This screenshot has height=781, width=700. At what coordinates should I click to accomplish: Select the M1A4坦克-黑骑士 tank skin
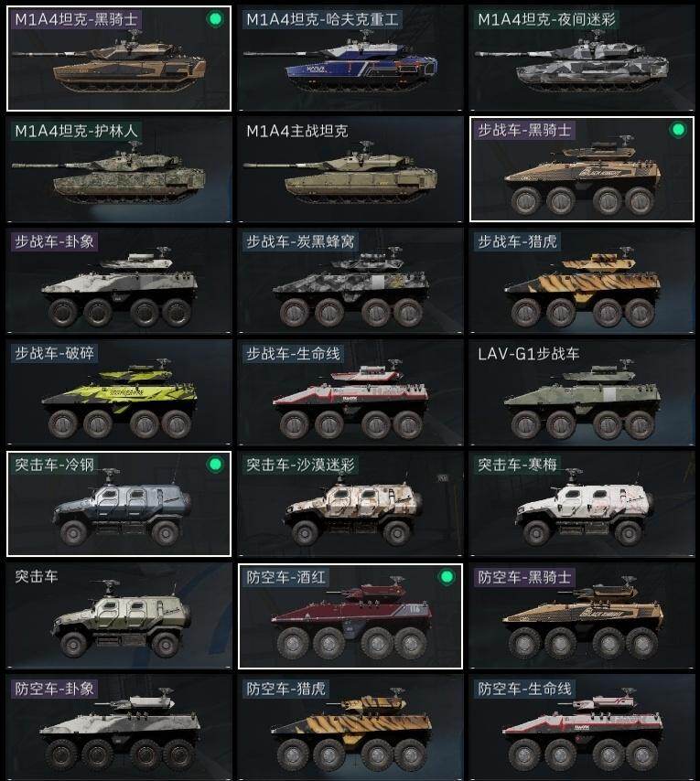pyautogui.click(x=119, y=59)
